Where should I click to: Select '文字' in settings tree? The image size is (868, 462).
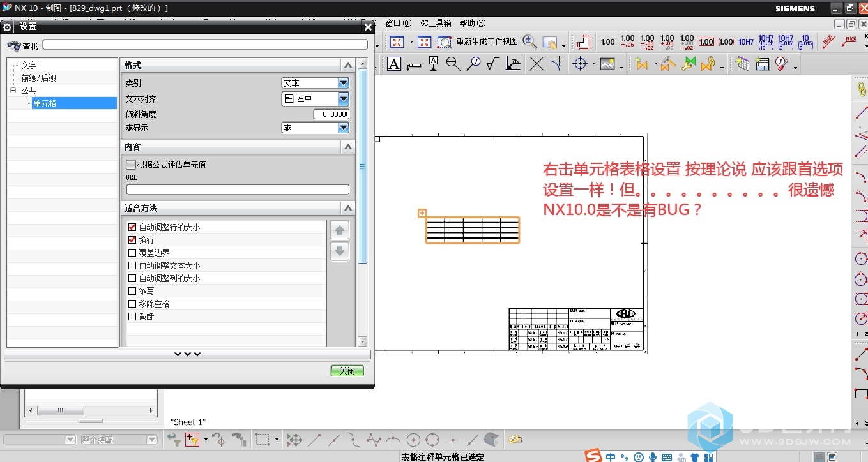29,65
